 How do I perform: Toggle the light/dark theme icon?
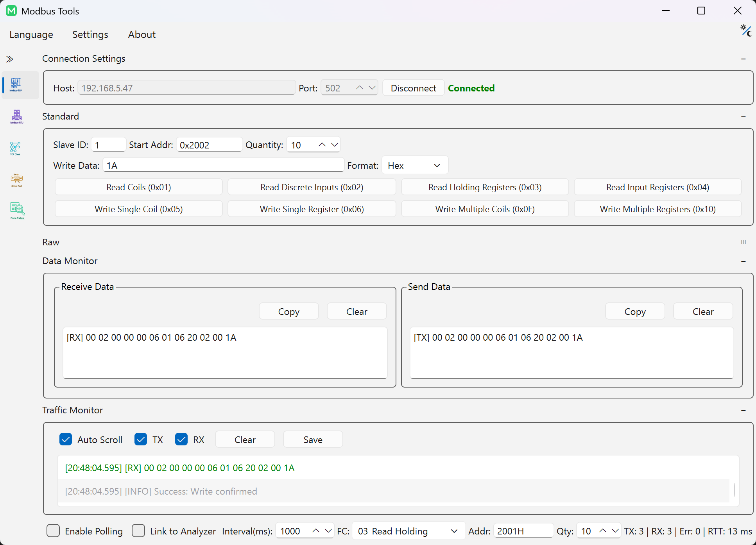[746, 30]
